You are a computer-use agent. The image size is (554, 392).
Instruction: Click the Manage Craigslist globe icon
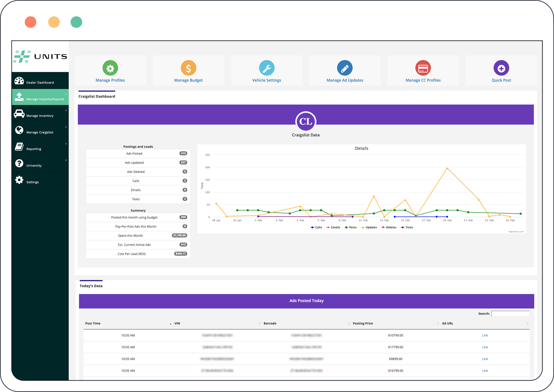pyautogui.click(x=19, y=130)
